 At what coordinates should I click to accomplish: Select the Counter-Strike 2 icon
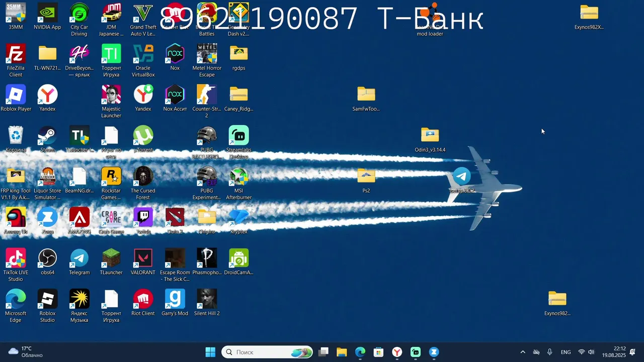(x=207, y=95)
